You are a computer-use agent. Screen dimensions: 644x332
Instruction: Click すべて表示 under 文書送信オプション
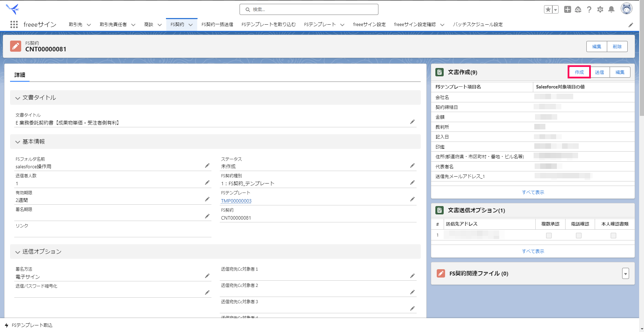(533, 251)
